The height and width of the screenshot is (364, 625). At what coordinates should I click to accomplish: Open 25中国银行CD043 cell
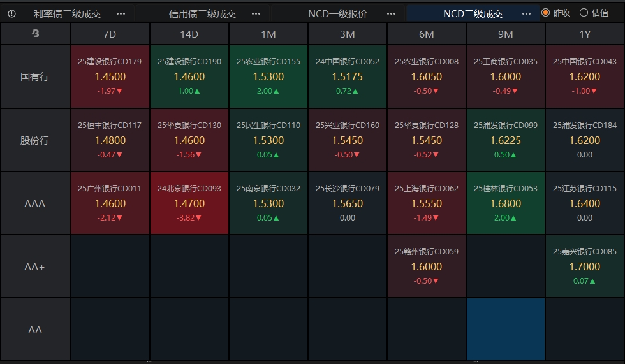(585, 76)
